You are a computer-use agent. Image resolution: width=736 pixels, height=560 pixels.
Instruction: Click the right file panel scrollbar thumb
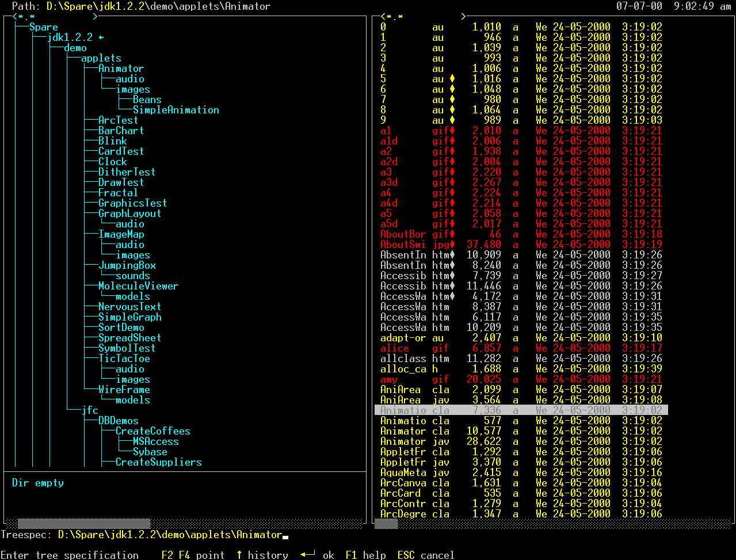(386, 524)
